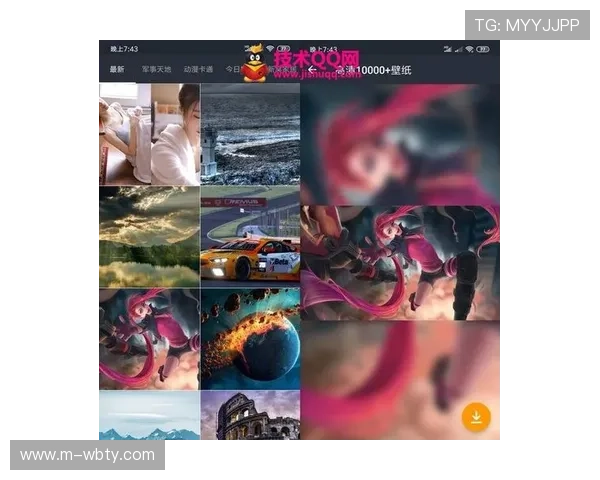Tap the sharp central wallpaper preview
Image resolution: width=600 pixels, height=480 pixels.
401,263
